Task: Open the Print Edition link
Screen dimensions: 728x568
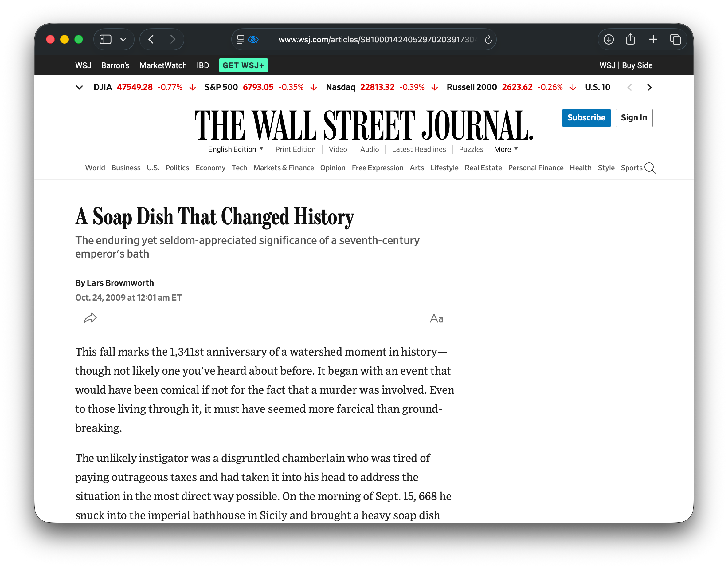Action: pos(295,149)
